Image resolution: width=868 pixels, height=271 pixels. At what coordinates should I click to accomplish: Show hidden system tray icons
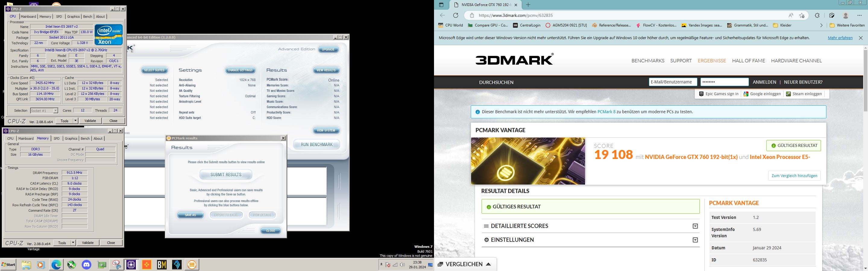(x=381, y=265)
